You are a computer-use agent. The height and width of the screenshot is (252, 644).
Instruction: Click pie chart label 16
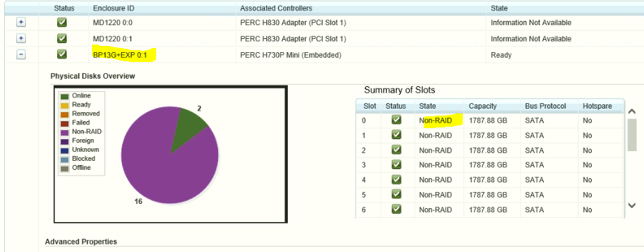(139, 201)
